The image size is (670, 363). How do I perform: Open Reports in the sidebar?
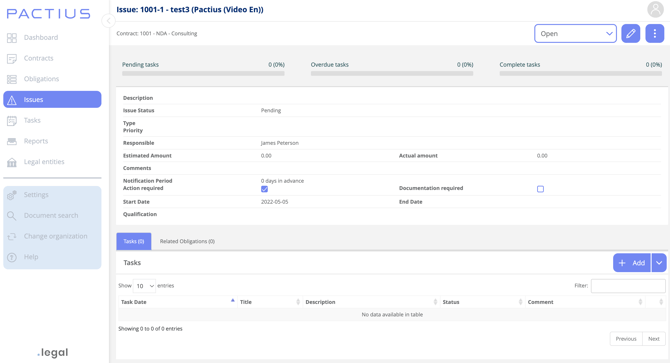click(36, 141)
